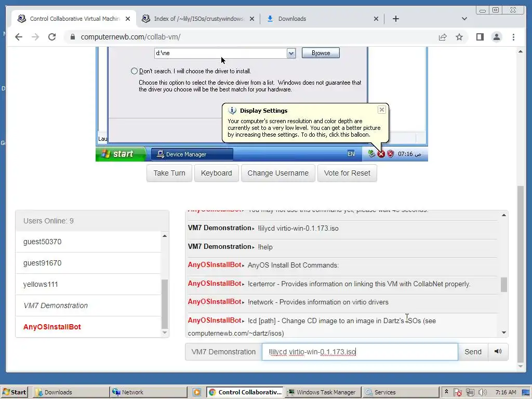The width and height of the screenshot is (532, 399).
Task: Click Change Username
Action: click(x=278, y=173)
